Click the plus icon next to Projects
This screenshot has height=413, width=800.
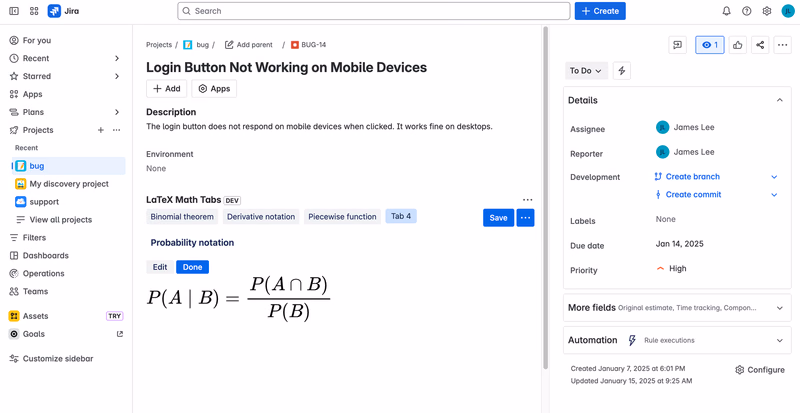point(101,130)
